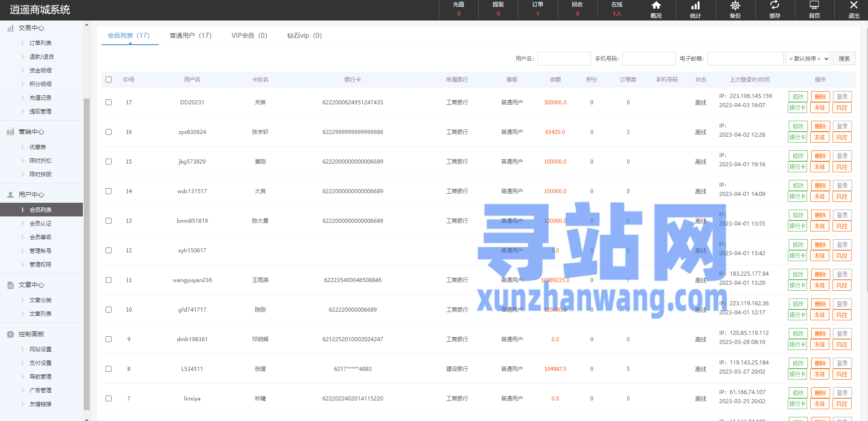Viewport: 868px width, 421px height.
Task: Open the 订单 counter in top bar
Action: tap(538, 9)
